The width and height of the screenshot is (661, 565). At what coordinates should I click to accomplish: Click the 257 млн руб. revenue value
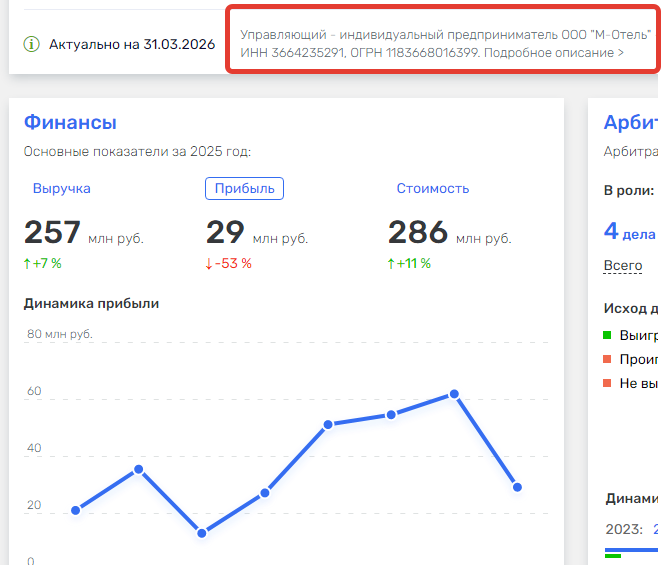coord(84,232)
